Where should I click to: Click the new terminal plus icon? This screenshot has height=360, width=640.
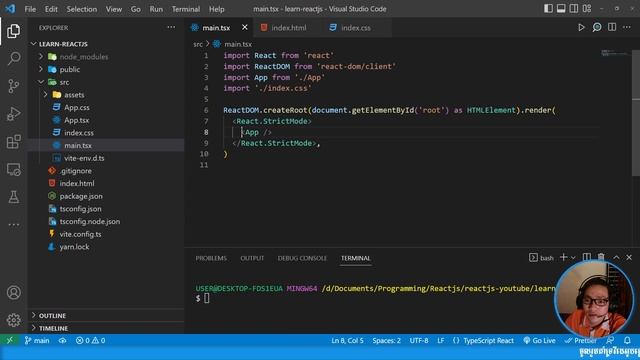point(564,257)
